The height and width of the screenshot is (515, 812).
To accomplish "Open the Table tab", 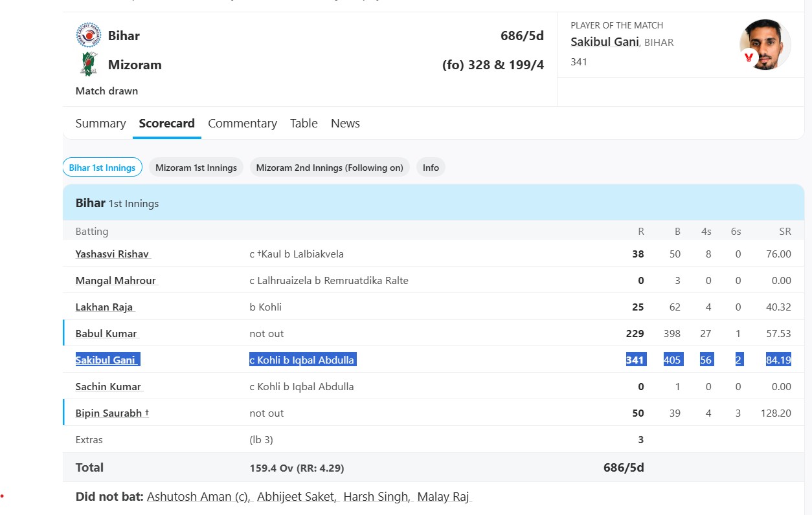I will (x=304, y=123).
